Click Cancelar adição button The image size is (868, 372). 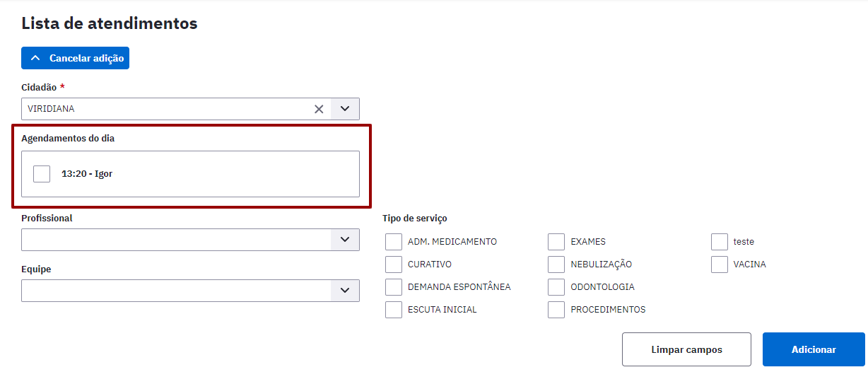point(75,58)
